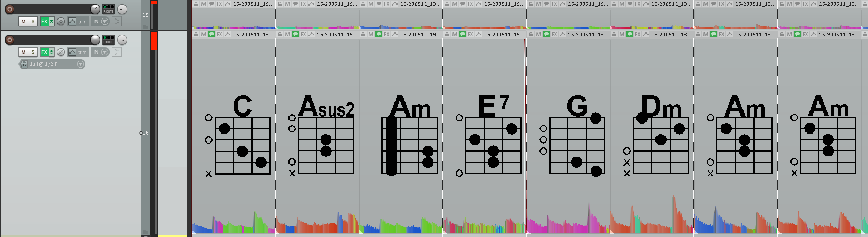Lock the C chord item
This screenshot has height=237, width=868.
coord(196,34)
